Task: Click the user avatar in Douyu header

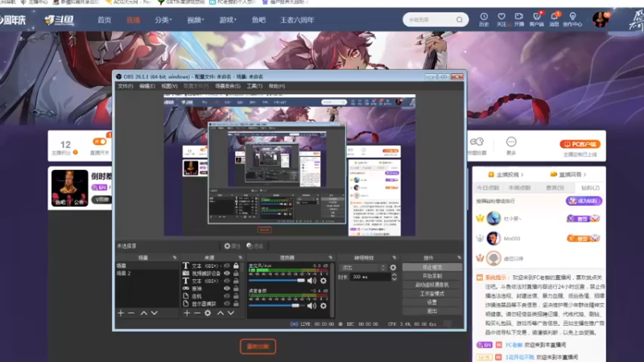Action: [600, 19]
